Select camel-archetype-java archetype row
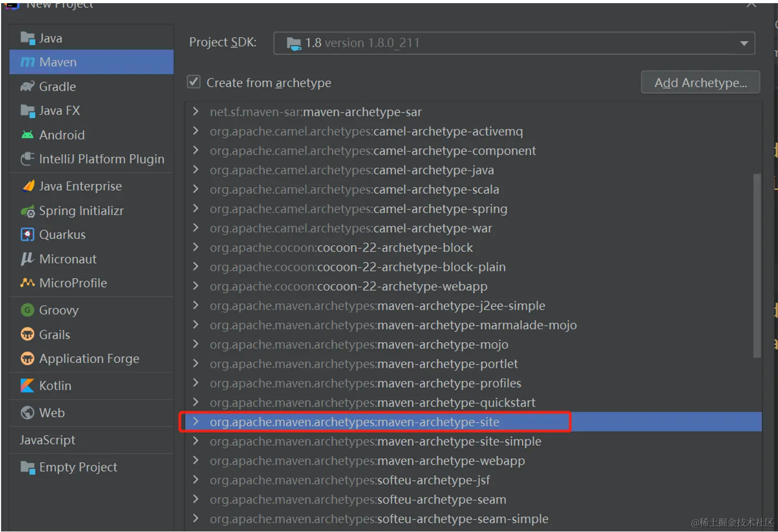This screenshot has width=778, height=532. (473, 170)
